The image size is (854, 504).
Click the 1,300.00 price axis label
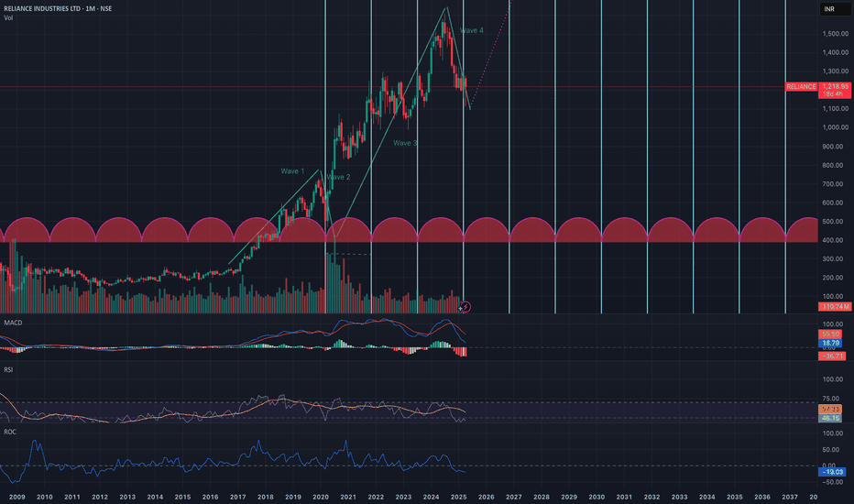tap(836, 71)
